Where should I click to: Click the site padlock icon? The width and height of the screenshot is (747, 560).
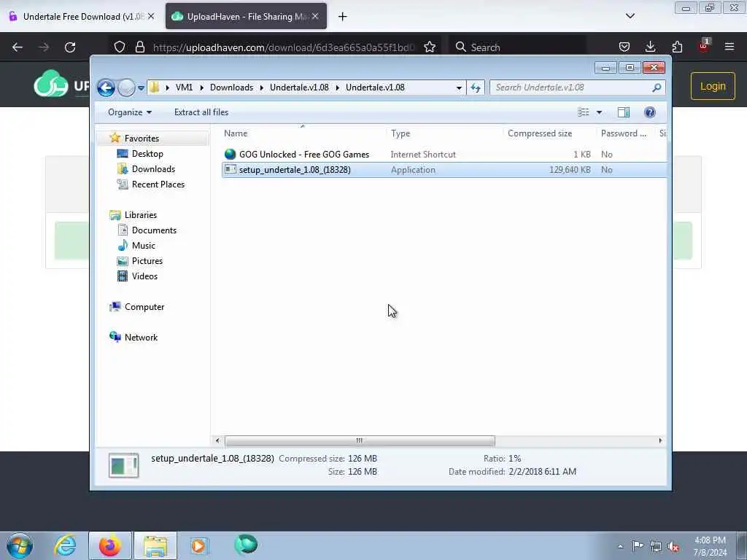[x=139, y=47]
